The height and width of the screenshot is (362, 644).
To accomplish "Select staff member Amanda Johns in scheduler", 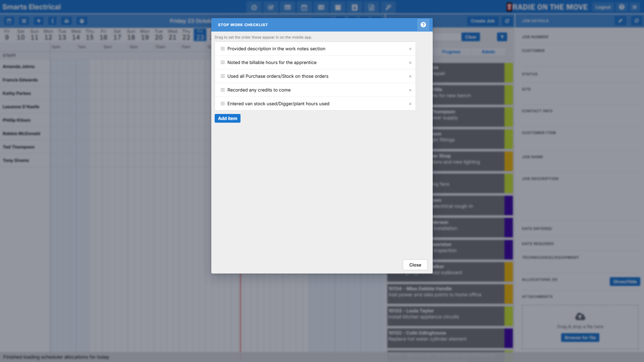I will (x=19, y=67).
